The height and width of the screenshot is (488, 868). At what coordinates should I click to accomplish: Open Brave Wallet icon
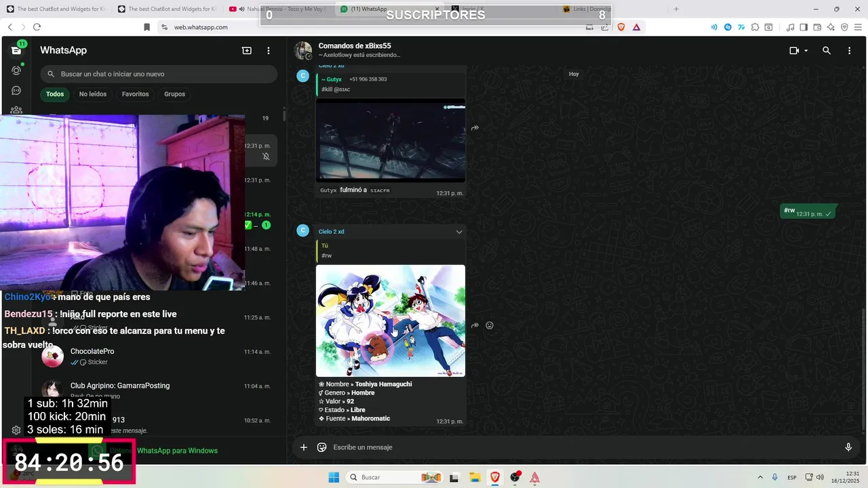pyautogui.click(x=817, y=27)
